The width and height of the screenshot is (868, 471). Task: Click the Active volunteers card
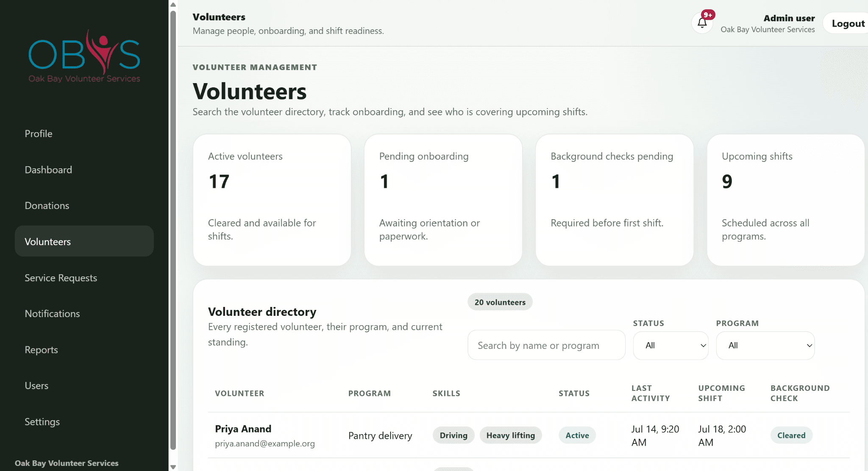coord(272,200)
